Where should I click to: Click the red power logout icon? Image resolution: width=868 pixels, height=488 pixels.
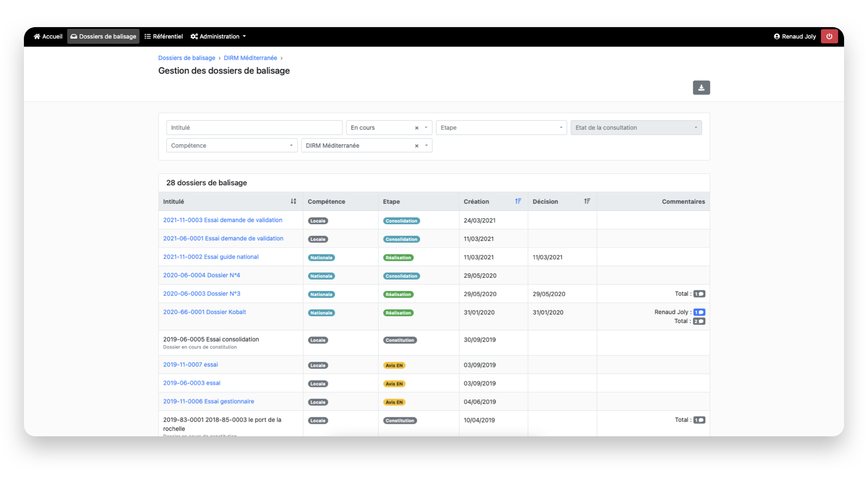tap(829, 37)
